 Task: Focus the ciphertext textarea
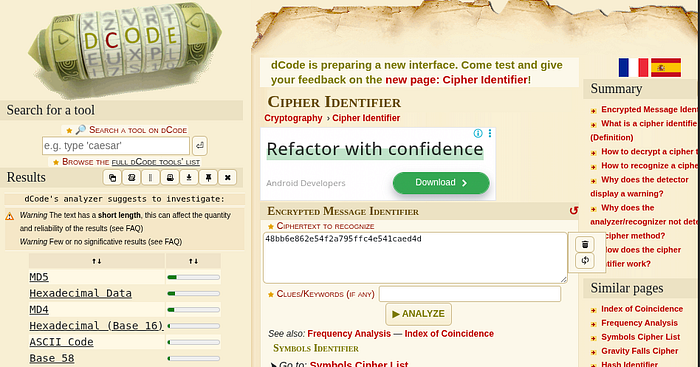(415, 258)
